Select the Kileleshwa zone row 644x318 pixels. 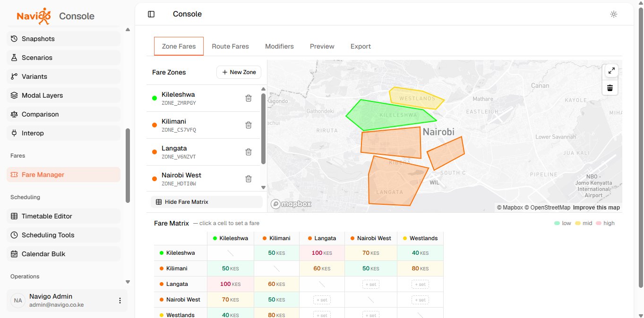coord(203,98)
